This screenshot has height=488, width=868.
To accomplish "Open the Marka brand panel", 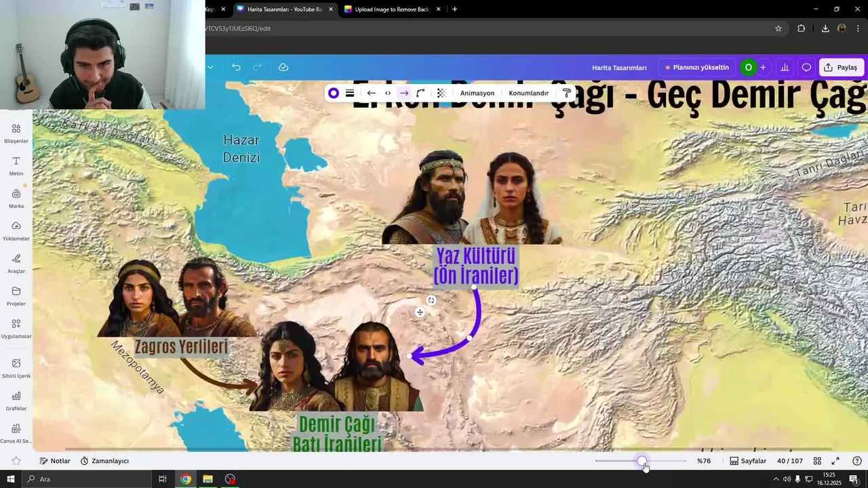I will point(16,199).
